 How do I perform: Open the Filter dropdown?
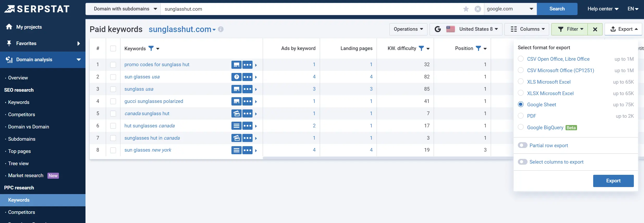(569, 29)
